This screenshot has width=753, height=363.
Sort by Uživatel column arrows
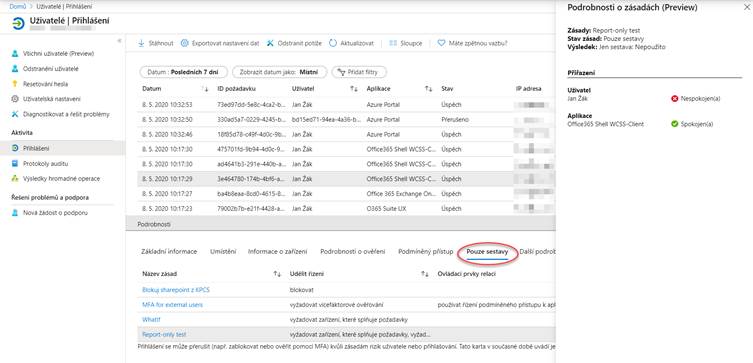pyautogui.click(x=354, y=89)
